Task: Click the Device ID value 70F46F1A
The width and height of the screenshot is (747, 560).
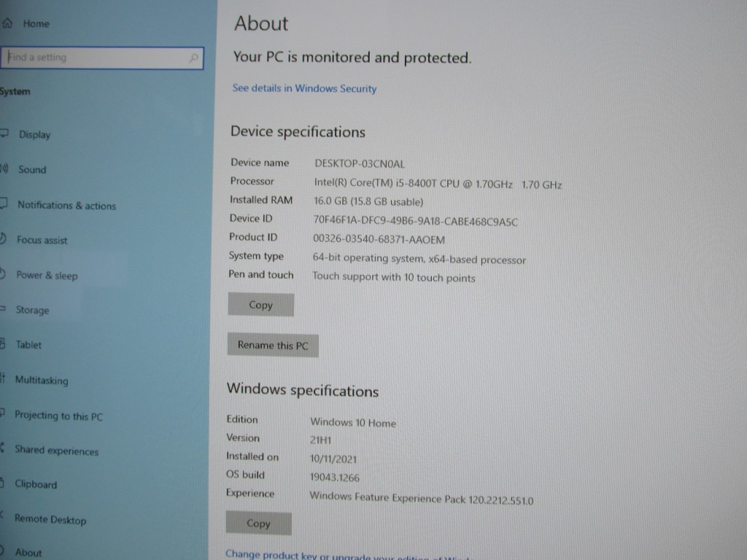Action: point(415,222)
